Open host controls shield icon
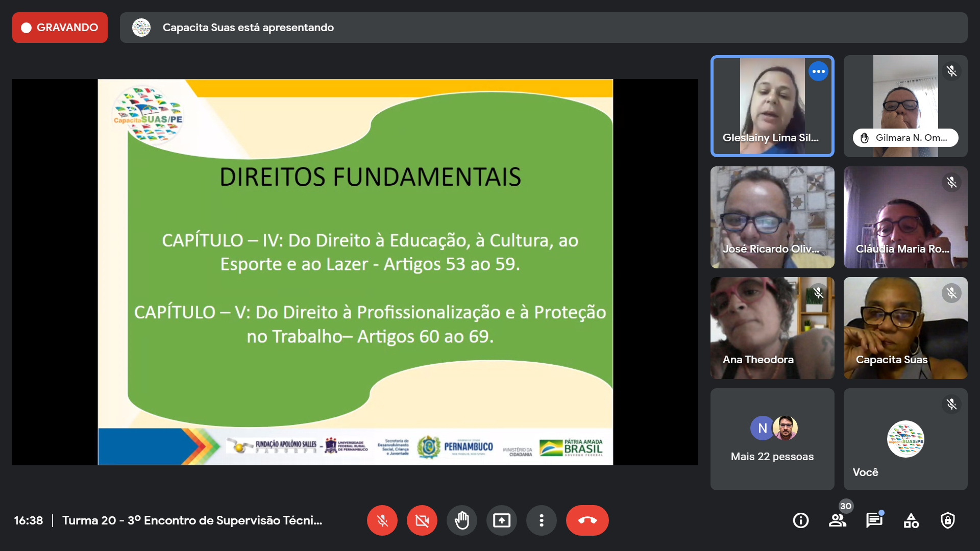This screenshot has height=551, width=980. tap(947, 520)
